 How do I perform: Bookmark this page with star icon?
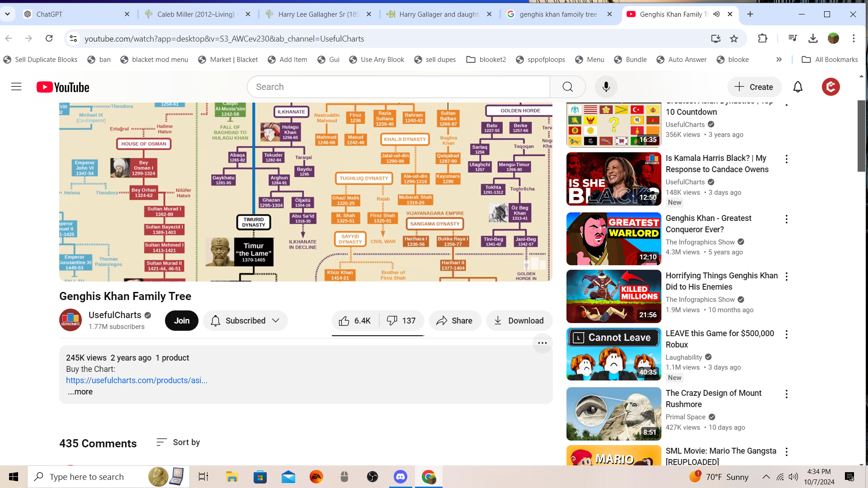pyautogui.click(x=734, y=39)
